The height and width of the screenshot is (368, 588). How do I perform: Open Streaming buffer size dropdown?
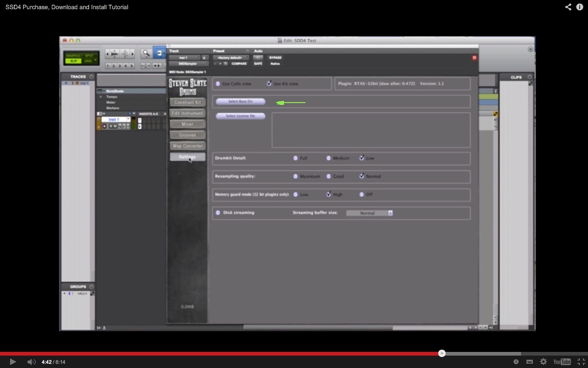click(369, 213)
